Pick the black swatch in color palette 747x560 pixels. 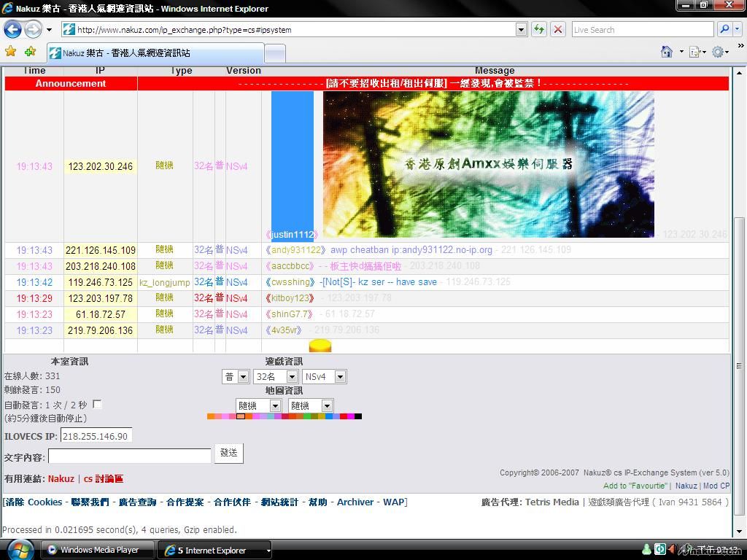pos(357,416)
